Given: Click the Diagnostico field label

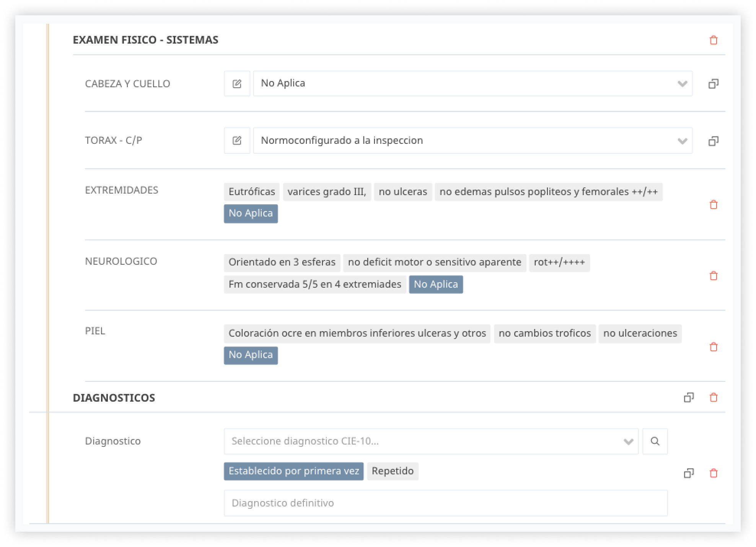Looking at the screenshot, I should [x=112, y=441].
